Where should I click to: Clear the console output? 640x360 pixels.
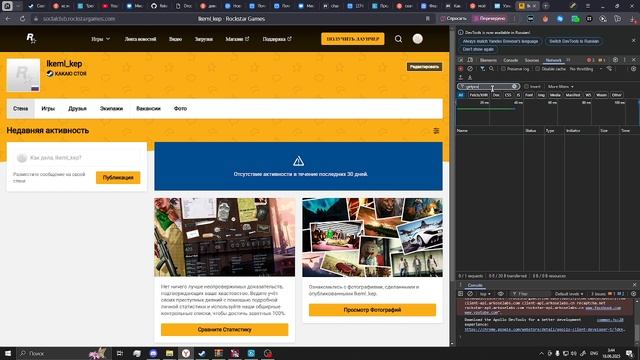[x=470, y=294]
